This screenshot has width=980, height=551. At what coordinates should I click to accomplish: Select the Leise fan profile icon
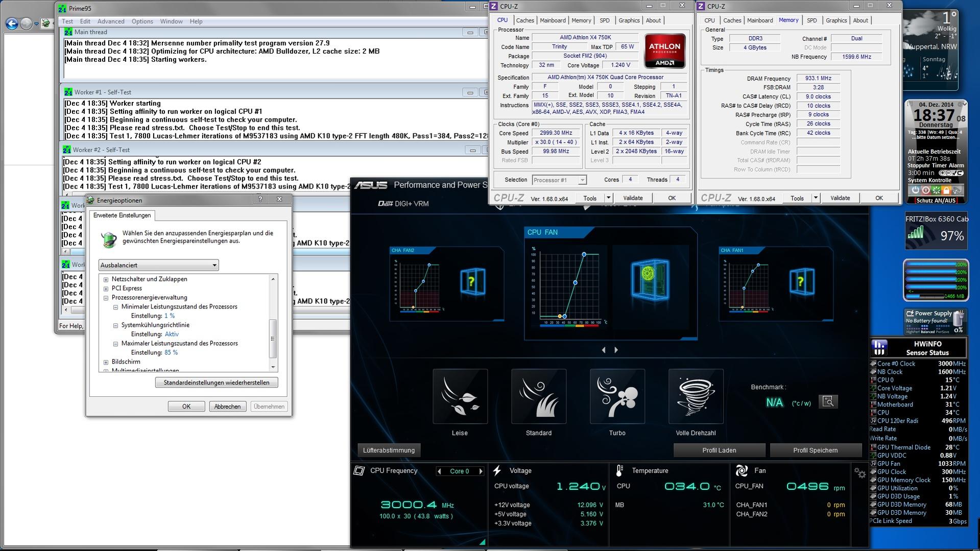point(460,396)
